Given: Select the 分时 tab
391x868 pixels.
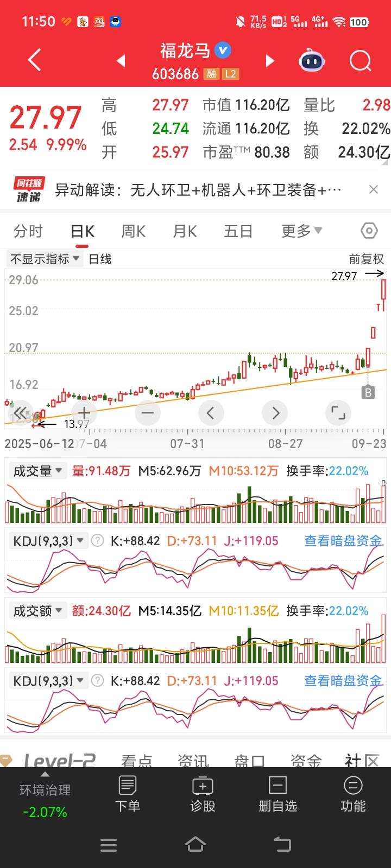Looking at the screenshot, I should click(28, 231).
